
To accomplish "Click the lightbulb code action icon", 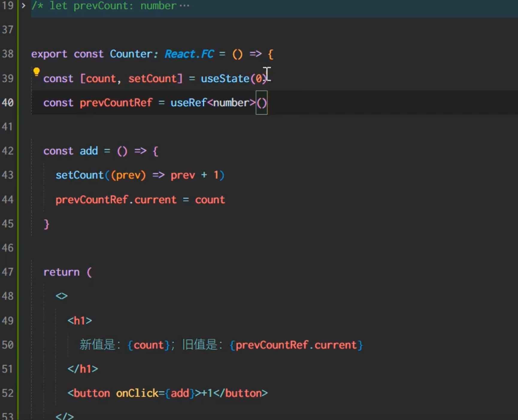I will tap(36, 72).
